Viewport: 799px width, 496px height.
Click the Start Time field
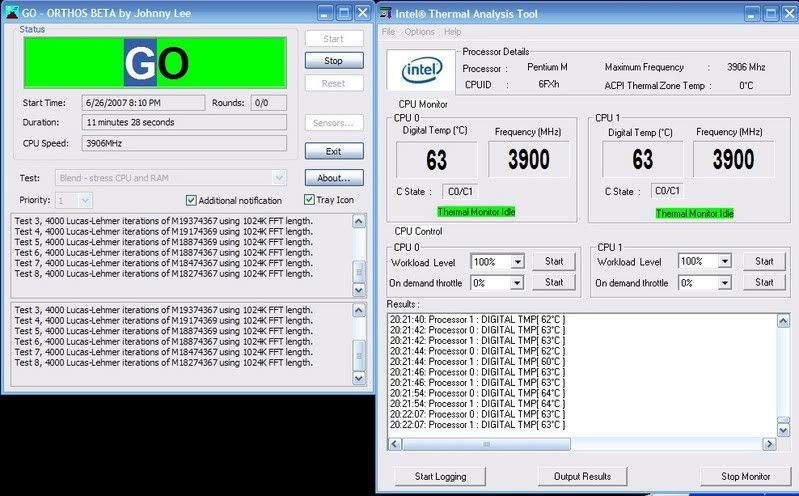coord(143,103)
